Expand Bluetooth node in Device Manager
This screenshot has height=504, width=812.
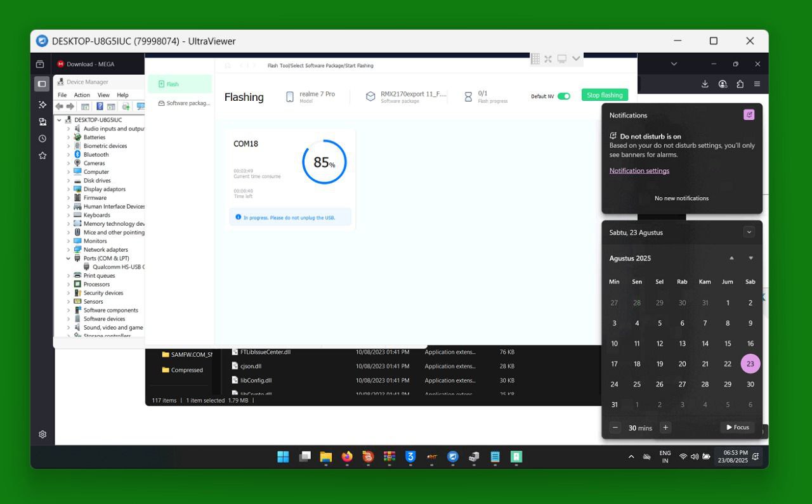69,155
